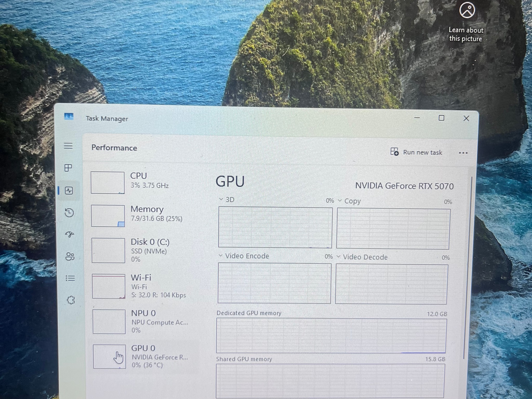Close the Task Manager window

tap(466, 118)
